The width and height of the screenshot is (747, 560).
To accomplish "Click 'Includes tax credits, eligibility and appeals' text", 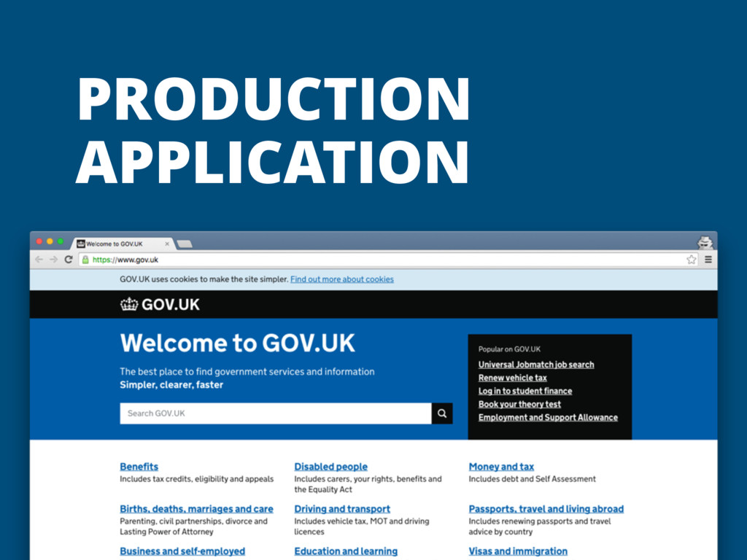I will 197,479.
